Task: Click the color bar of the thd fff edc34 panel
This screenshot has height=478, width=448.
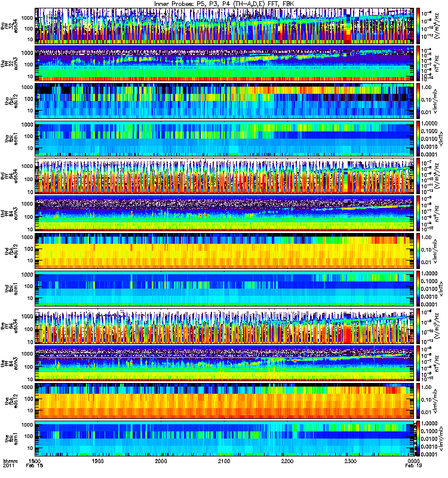Action: [419, 176]
